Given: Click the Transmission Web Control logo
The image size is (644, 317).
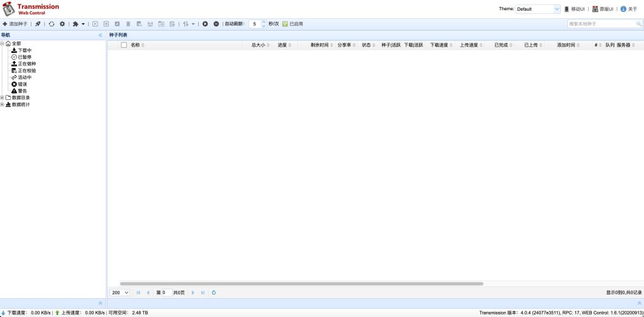Looking at the screenshot, I should coord(31,9).
